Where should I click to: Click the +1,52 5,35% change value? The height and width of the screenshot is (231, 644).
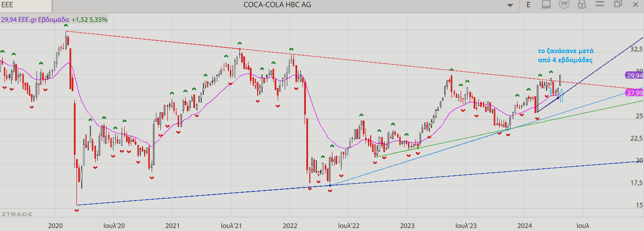pyautogui.click(x=90, y=20)
